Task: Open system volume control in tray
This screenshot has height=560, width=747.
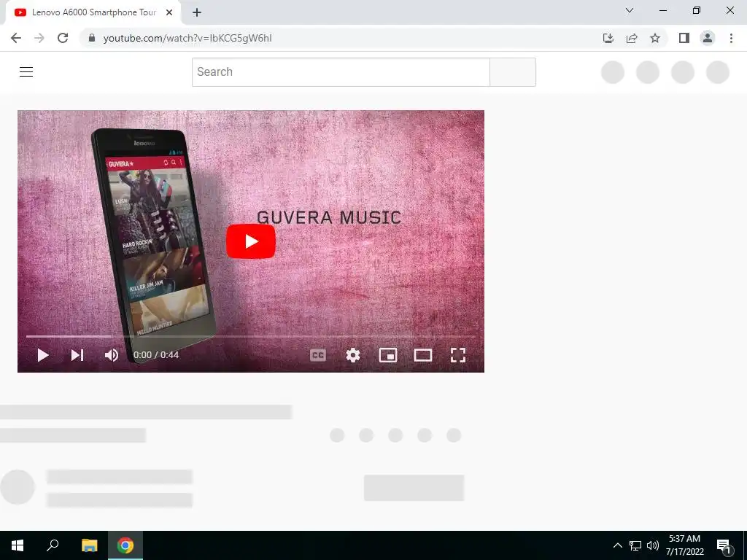Action: click(x=653, y=545)
